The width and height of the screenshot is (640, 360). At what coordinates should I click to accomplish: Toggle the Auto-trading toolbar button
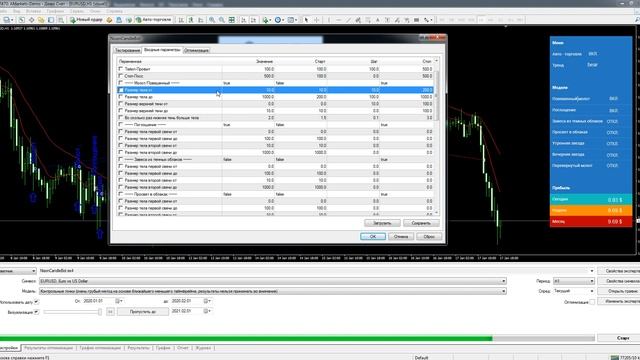coord(153,20)
